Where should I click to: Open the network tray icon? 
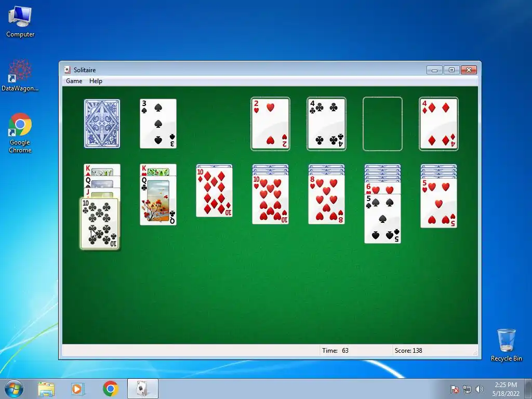[x=467, y=389]
